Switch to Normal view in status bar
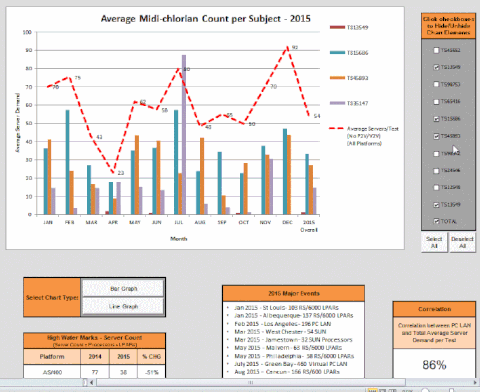480x392 pixels. pos(372,390)
